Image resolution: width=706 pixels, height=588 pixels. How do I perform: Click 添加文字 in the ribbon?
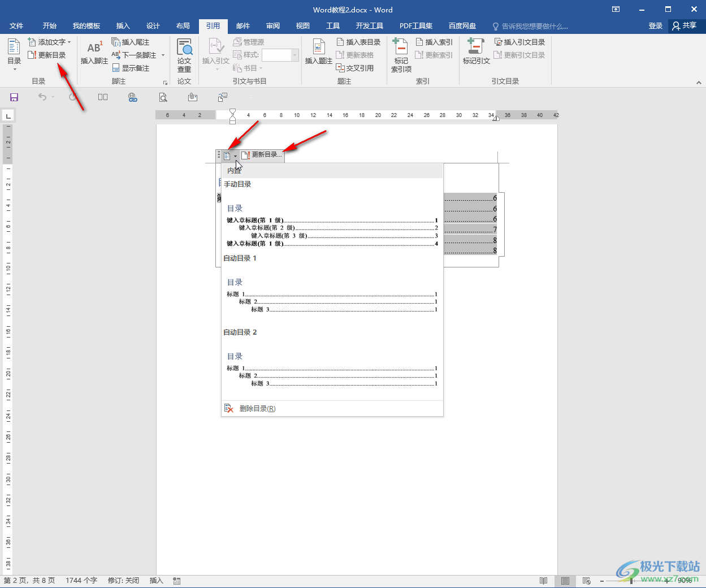point(49,42)
